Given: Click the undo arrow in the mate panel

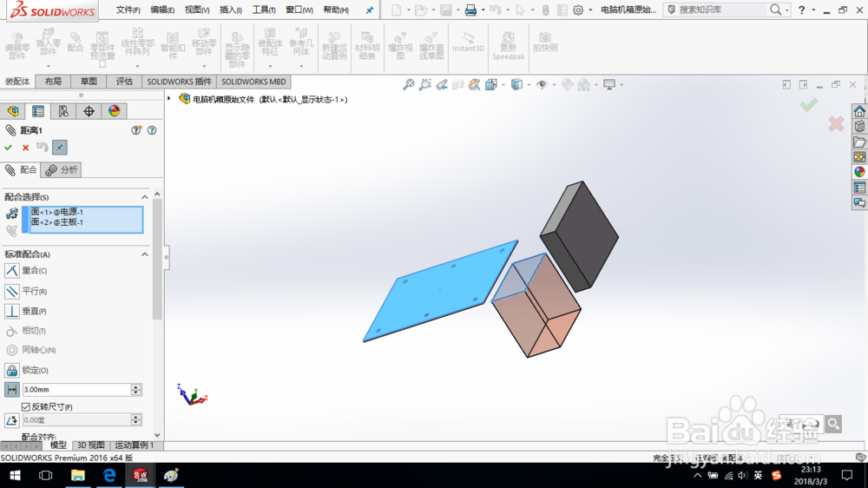Looking at the screenshot, I should pyautogui.click(x=42, y=148).
